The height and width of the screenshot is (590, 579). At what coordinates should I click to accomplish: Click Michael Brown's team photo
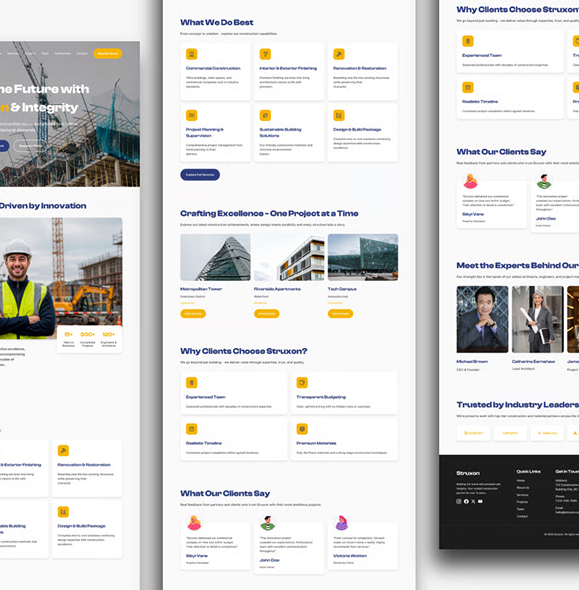point(482,319)
